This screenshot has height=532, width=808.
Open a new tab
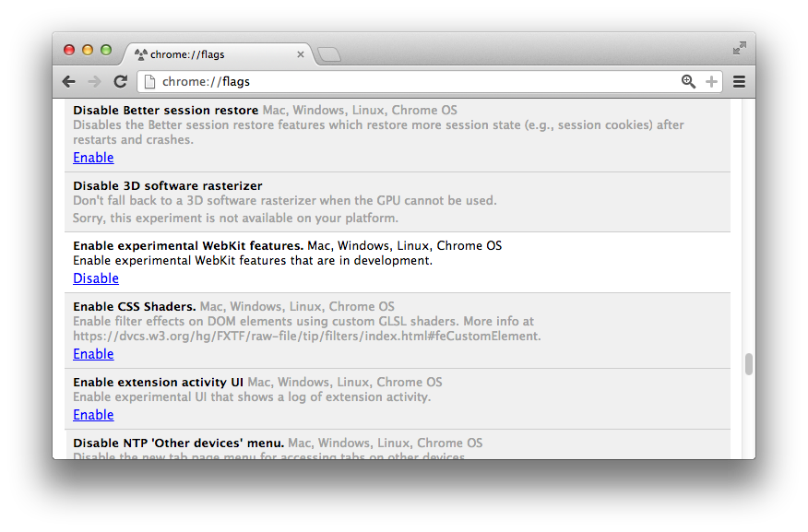[x=328, y=55]
